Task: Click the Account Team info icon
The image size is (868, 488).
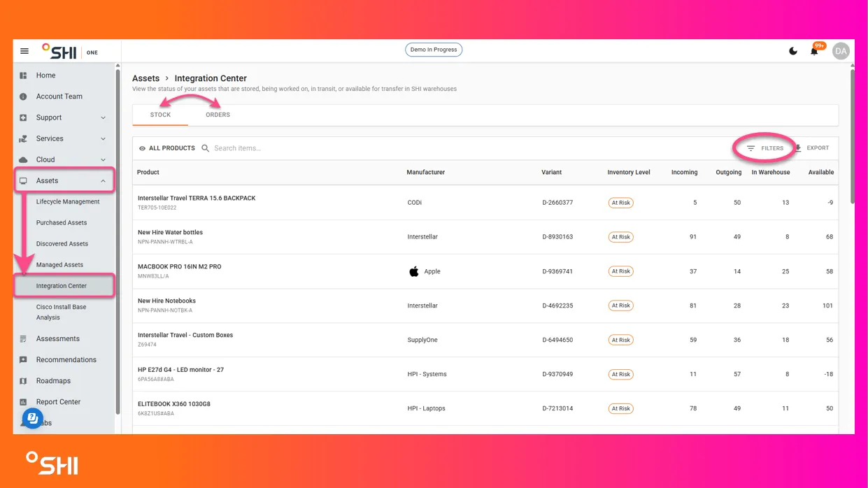Action: click(x=23, y=96)
